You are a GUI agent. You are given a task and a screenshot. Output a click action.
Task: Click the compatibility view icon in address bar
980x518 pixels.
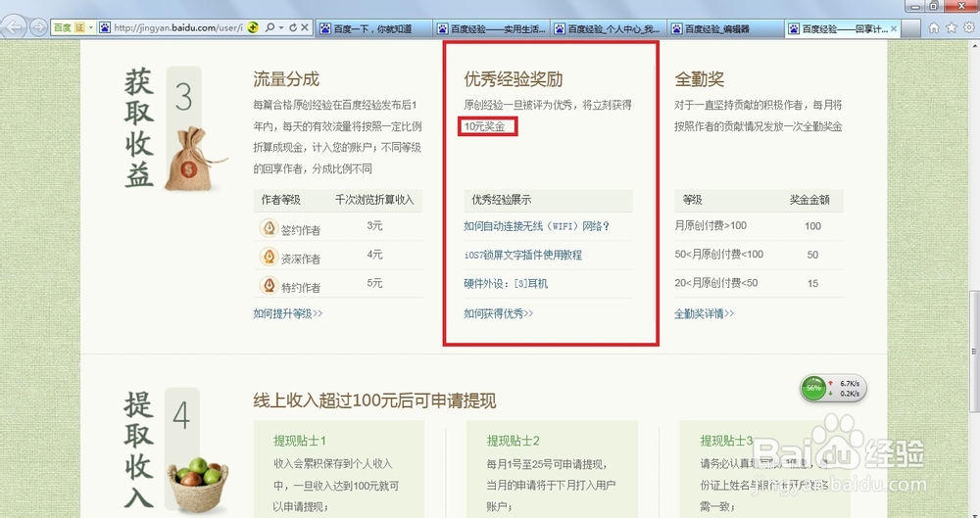[253, 27]
